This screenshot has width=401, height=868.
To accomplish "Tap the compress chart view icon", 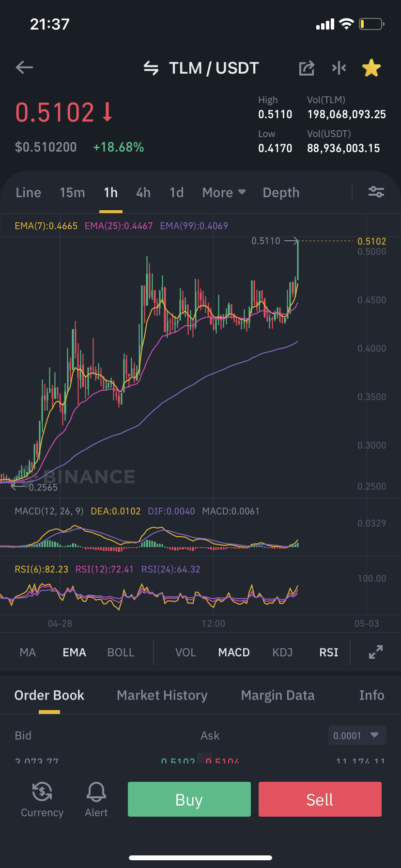I will [339, 68].
